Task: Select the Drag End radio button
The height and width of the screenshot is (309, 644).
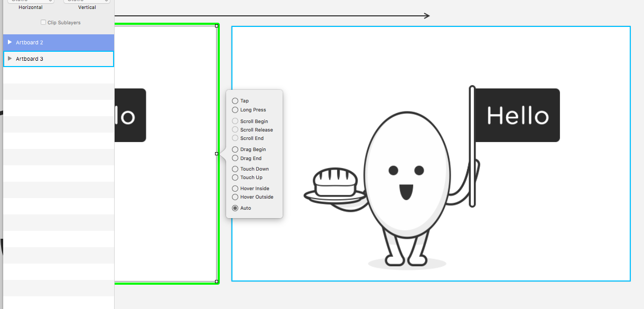Action: (x=235, y=158)
